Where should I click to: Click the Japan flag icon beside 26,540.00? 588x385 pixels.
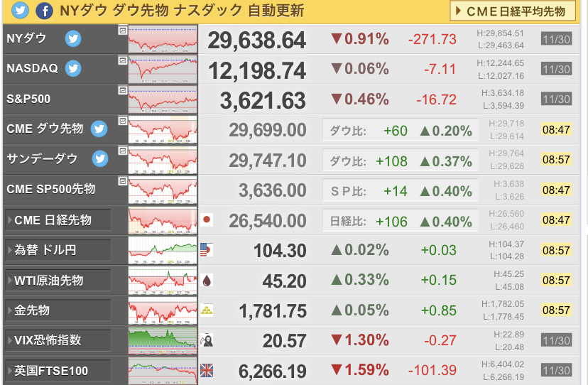(x=207, y=220)
